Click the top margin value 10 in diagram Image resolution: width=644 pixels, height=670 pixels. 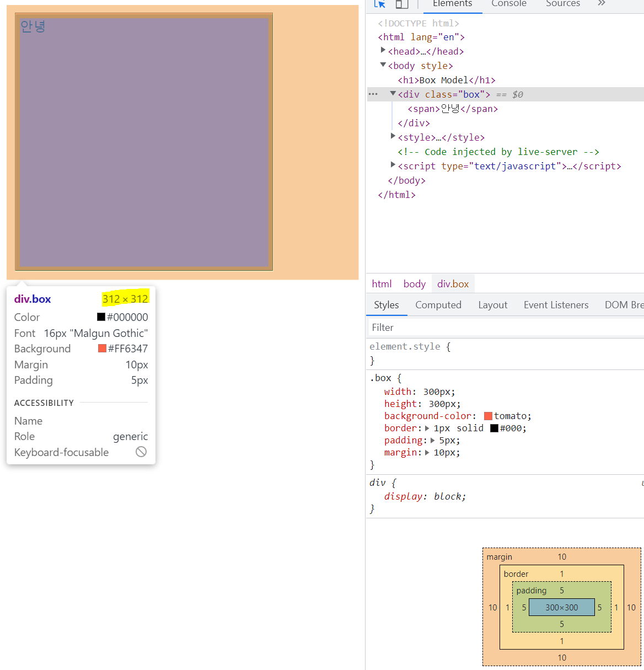coord(562,557)
